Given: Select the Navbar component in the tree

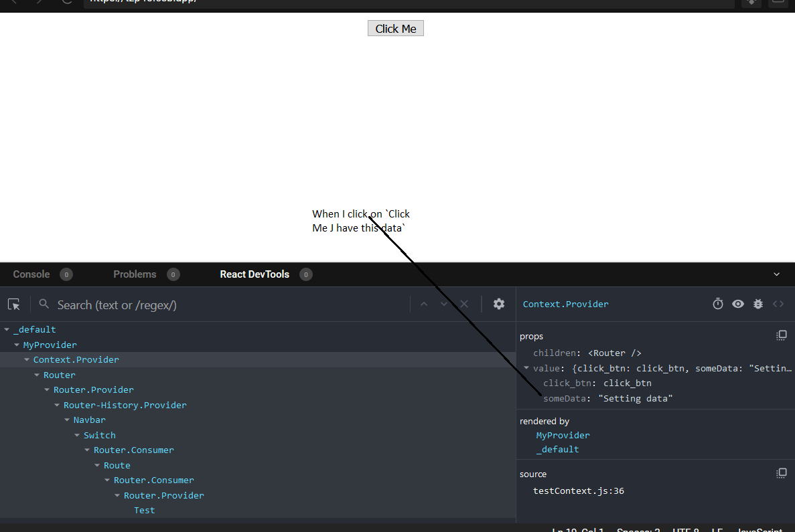Looking at the screenshot, I should pyautogui.click(x=88, y=420).
